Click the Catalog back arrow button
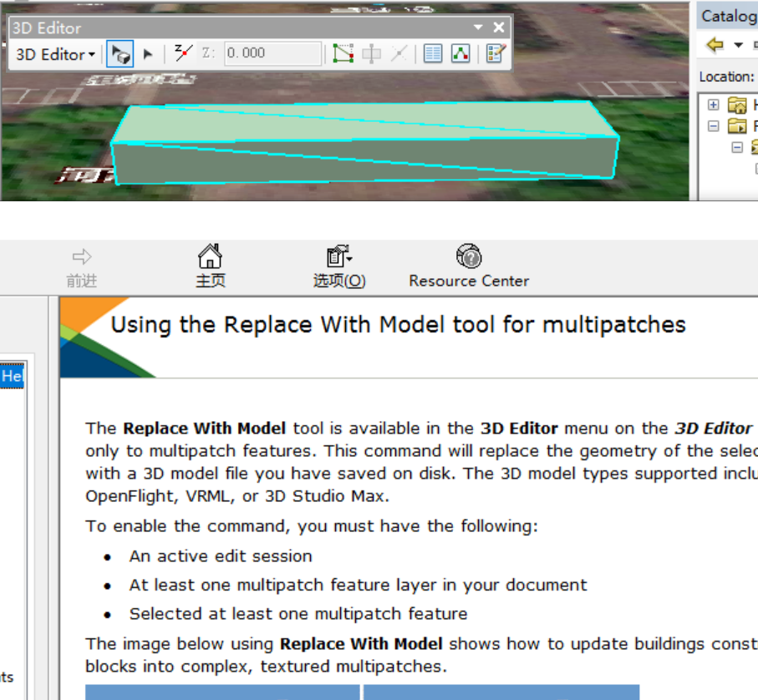The width and height of the screenshot is (758, 700). [x=715, y=45]
